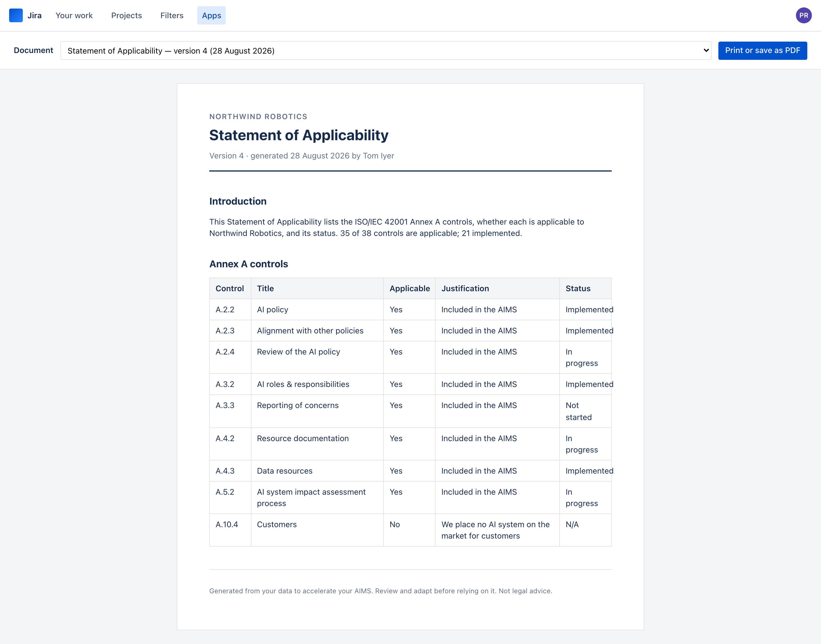This screenshot has width=821, height=644.
Task: Click the version 4 generated-by subtitle
Action: (x=302, y=156)
